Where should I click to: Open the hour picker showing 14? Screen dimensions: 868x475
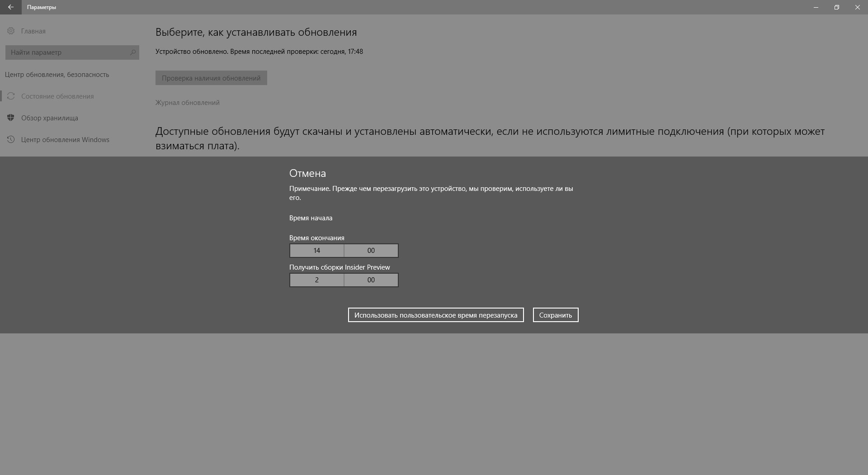click(x=316, y=251)
